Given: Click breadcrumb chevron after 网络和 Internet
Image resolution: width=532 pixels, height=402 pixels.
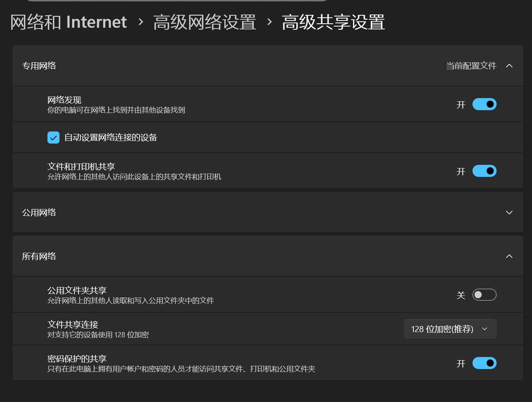Looking at the screenshot, I should coord(140,22).
